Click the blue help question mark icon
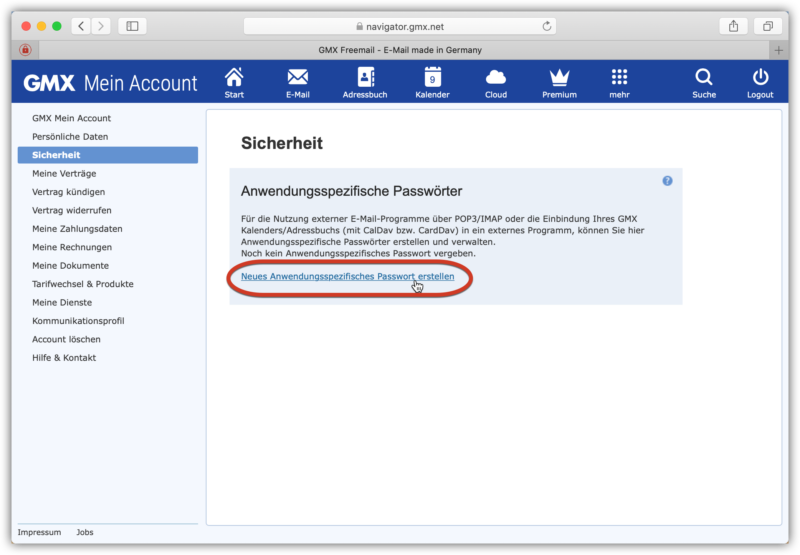 click(x=667, y=181)
